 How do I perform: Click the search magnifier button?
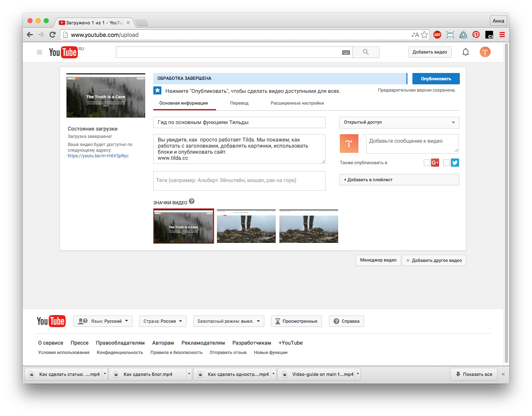pyautogui.click(x=366, y=52)
